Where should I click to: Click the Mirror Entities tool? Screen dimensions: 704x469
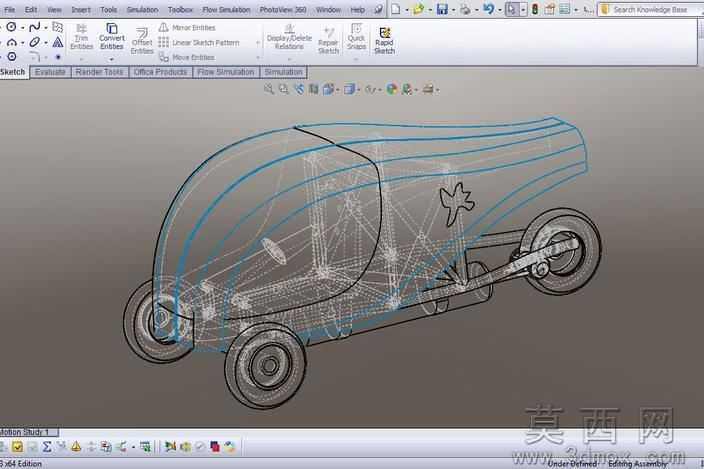click(187, 28)
